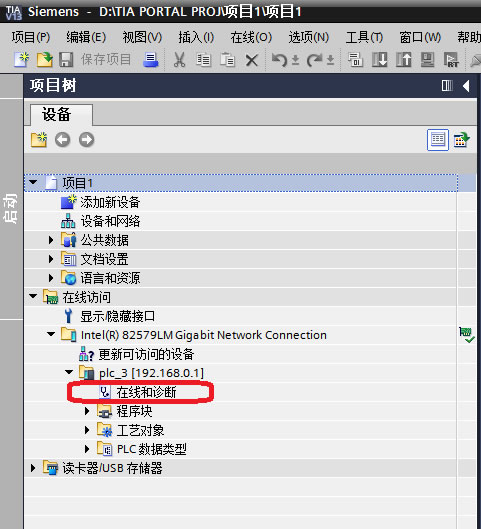Click the new project icon in toolbar

(22, 60)
